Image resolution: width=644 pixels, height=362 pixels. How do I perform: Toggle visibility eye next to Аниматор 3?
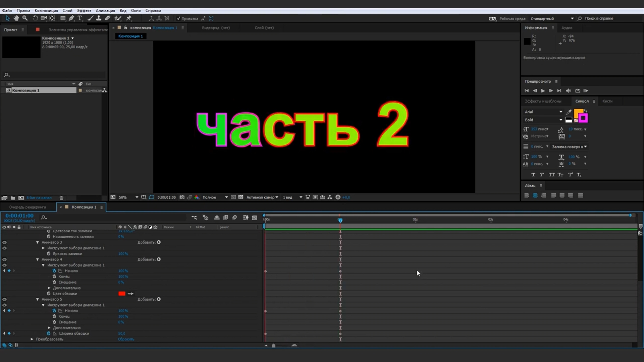(x=4, y=242)
